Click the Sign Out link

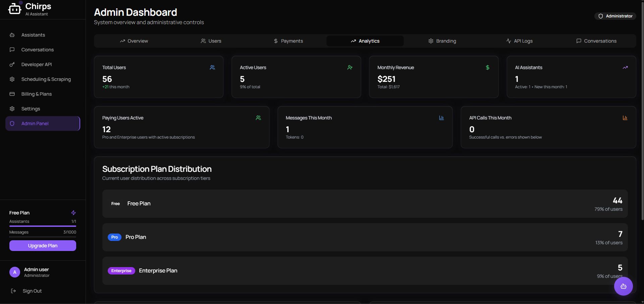click(32, 291)
